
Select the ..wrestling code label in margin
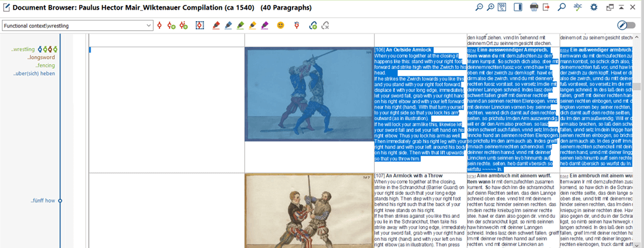tap(22, 49)
